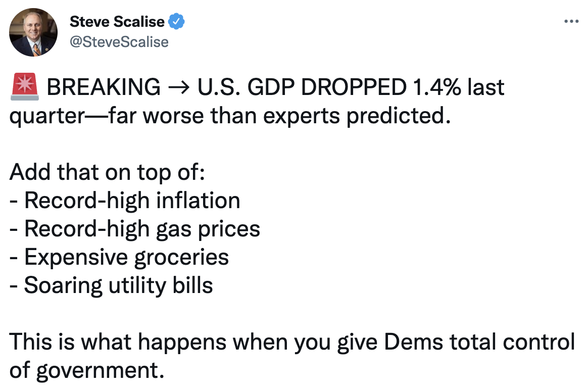Click the "of government." closing text
The image size is (588, 390).
87,370
